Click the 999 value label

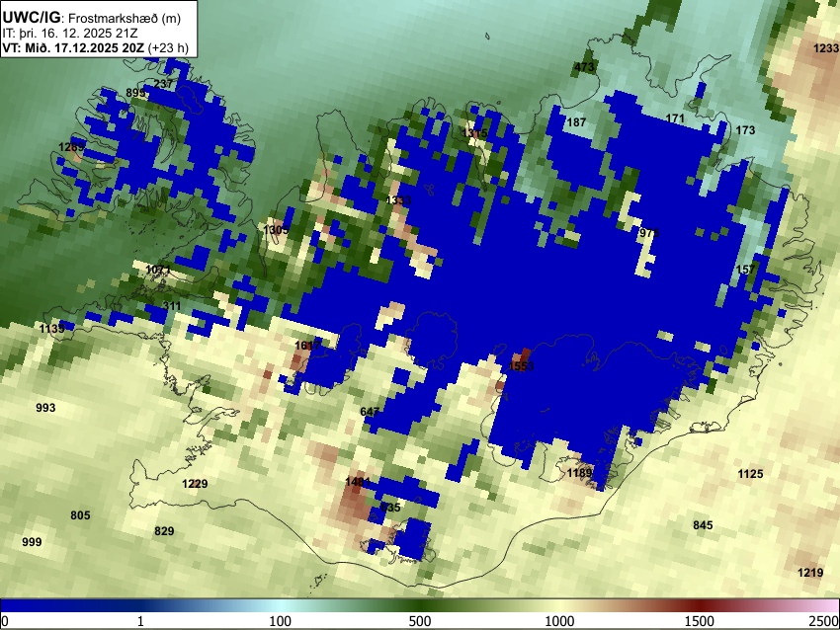click(32, 542)
